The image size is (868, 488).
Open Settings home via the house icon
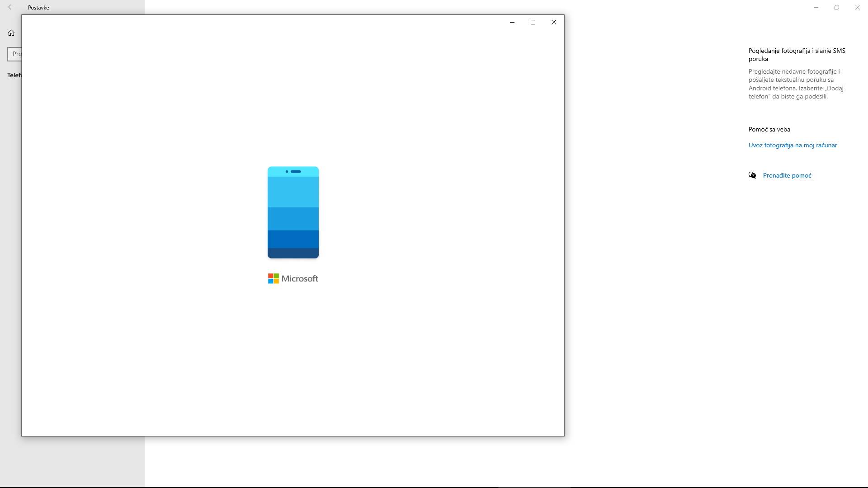(11, 33)
